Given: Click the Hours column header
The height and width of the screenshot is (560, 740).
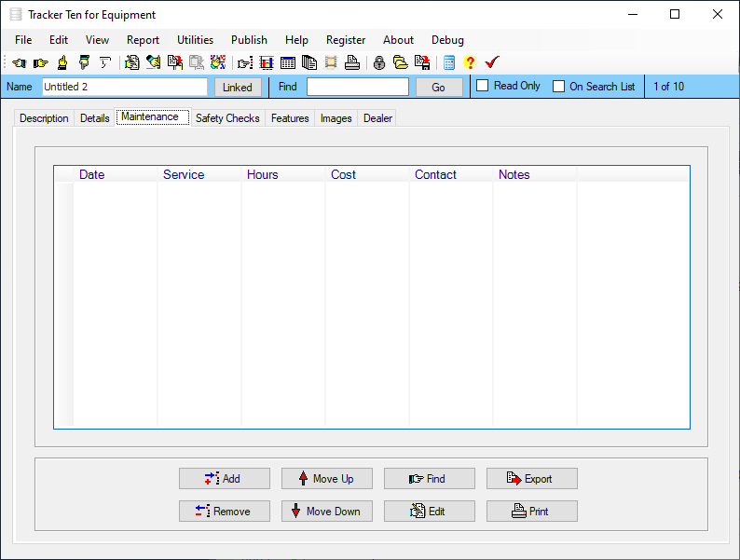Looking at the screenshot, I should coord(283,174).
